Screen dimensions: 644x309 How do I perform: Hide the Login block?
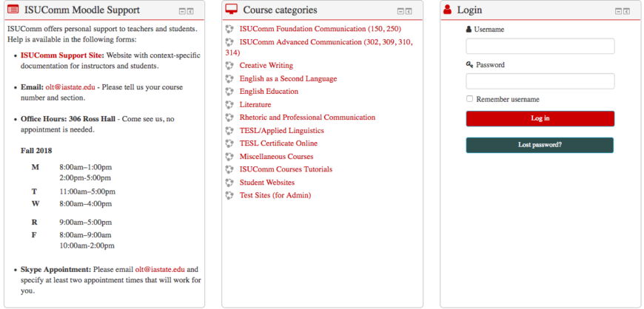(619, 11)
